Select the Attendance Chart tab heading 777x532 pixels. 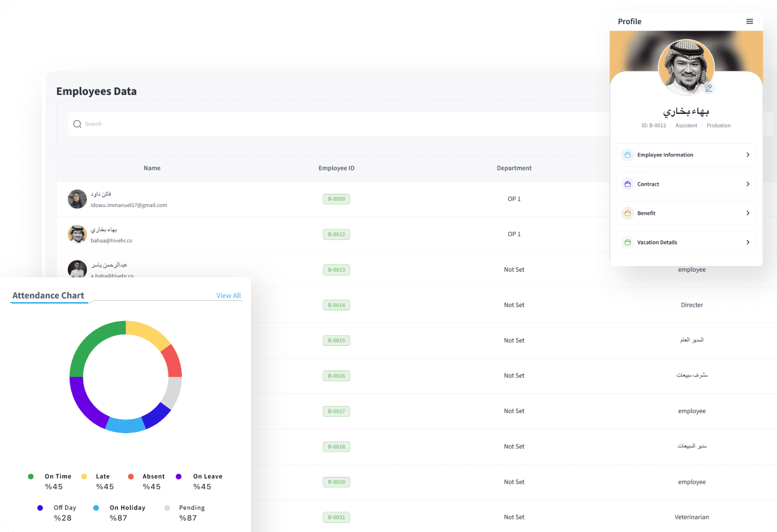[48, 296]
